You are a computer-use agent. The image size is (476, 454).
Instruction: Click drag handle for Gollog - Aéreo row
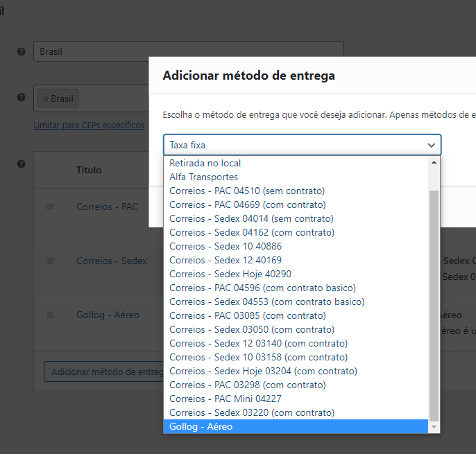(x=50, y=315)
